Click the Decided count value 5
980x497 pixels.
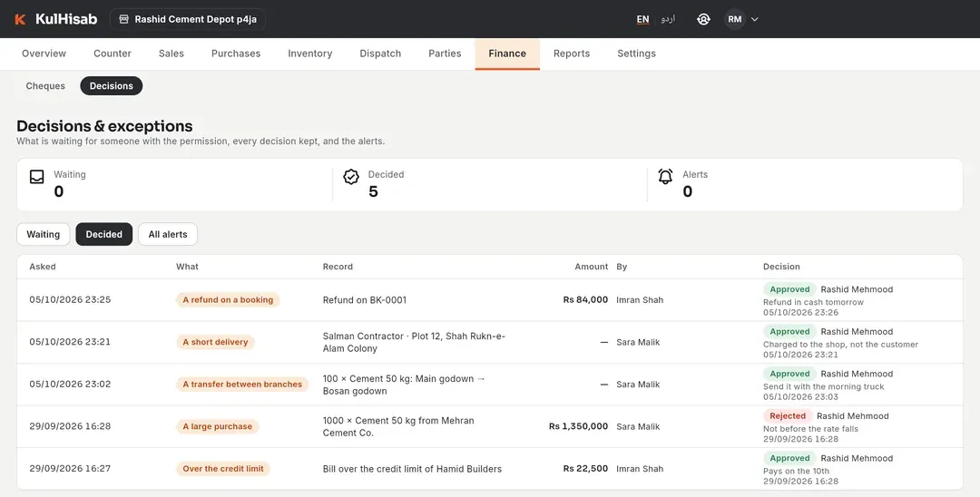tap(373, 191)
